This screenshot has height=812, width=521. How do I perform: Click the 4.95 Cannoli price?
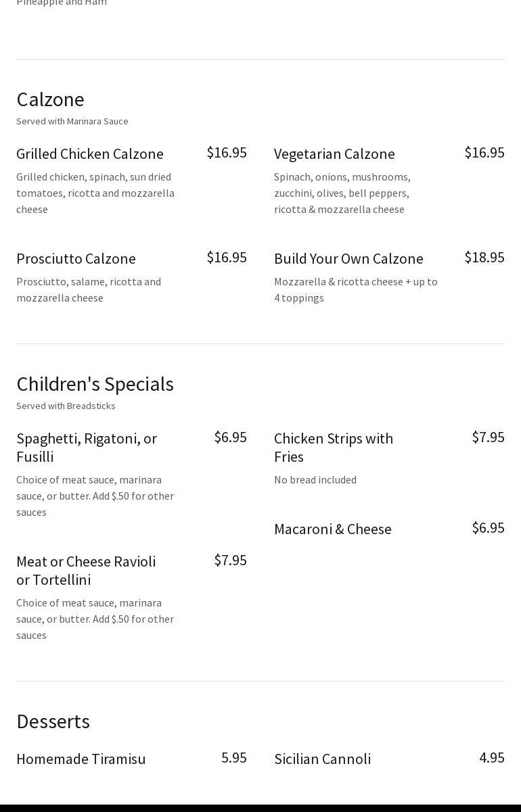click(x=492, y=758)
